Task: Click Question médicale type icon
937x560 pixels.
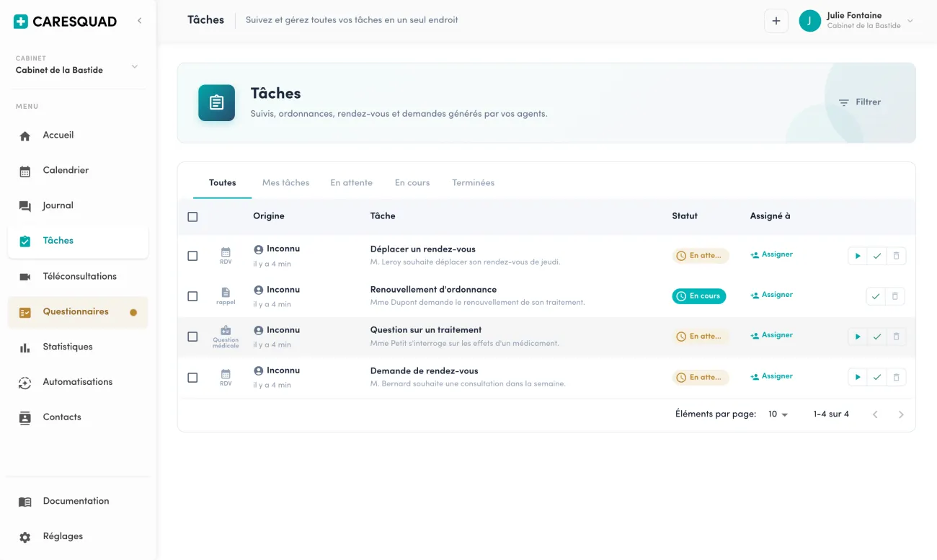Action: (226, 337)
